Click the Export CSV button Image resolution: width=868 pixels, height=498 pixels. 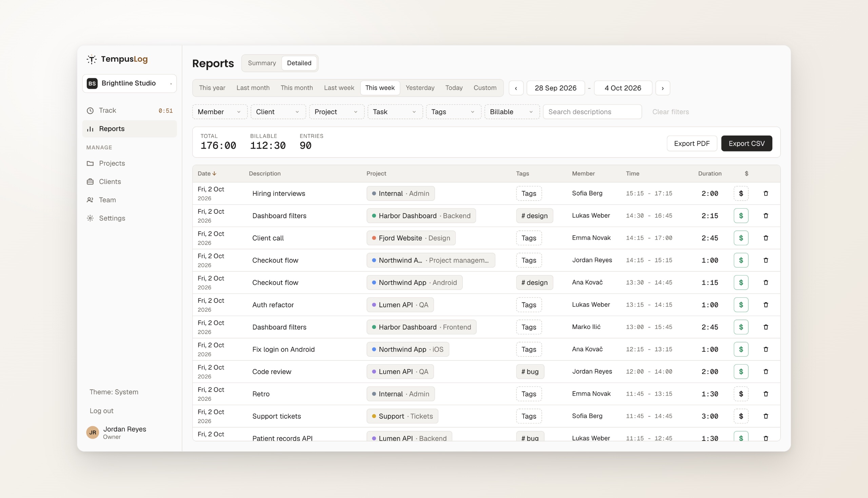747,144
